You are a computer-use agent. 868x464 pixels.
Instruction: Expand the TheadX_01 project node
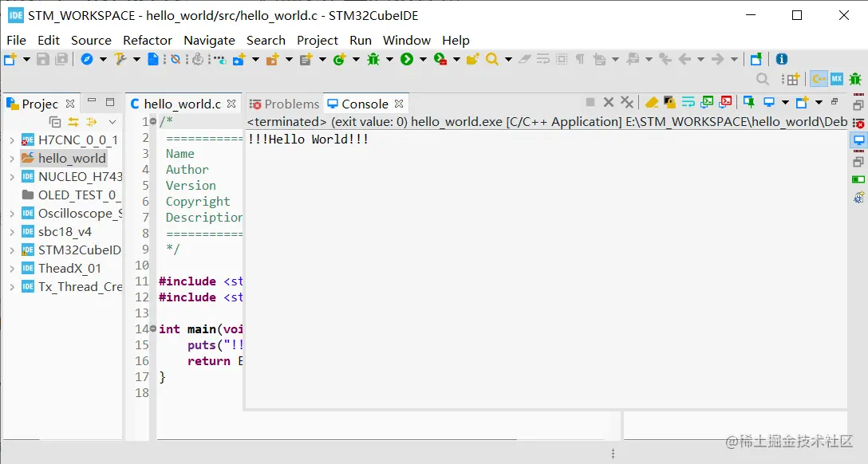pyautogui.click(x=12, y=269)
